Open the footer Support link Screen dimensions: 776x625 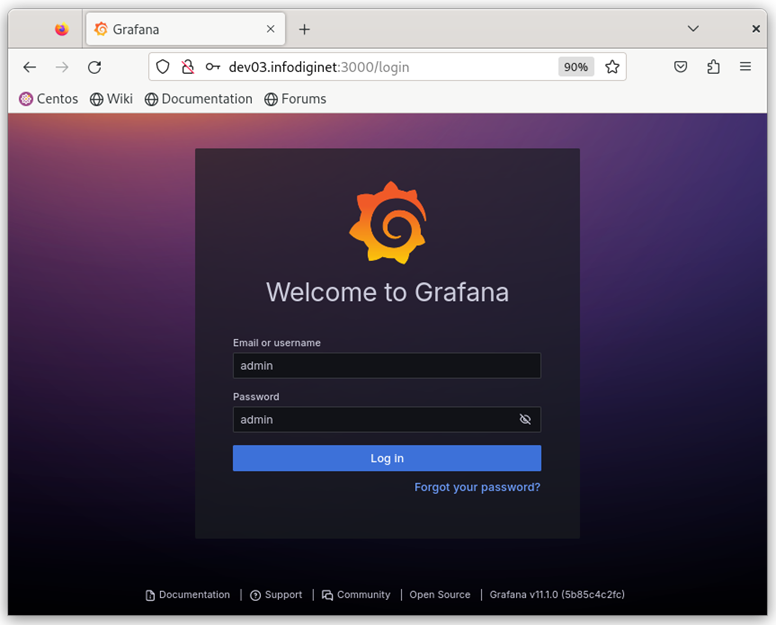tap(276, 595)
